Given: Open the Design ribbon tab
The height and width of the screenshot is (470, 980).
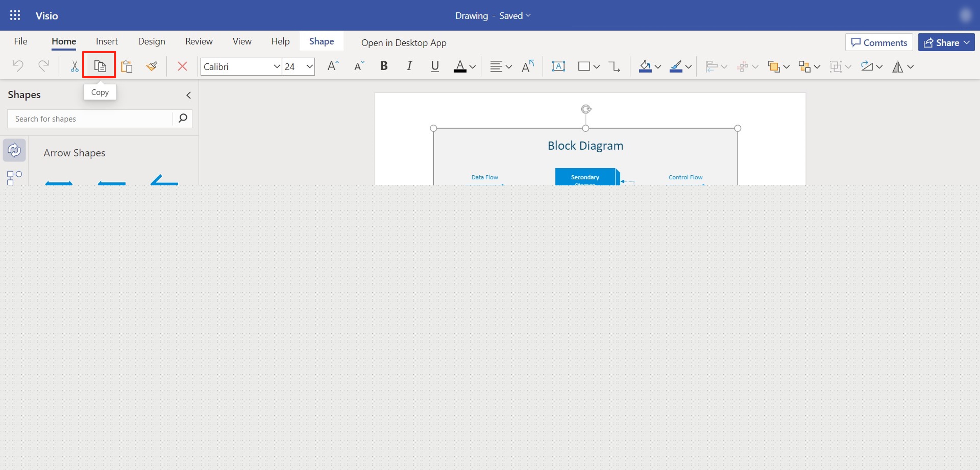Looking at the screenshot, I should point(151,41).
